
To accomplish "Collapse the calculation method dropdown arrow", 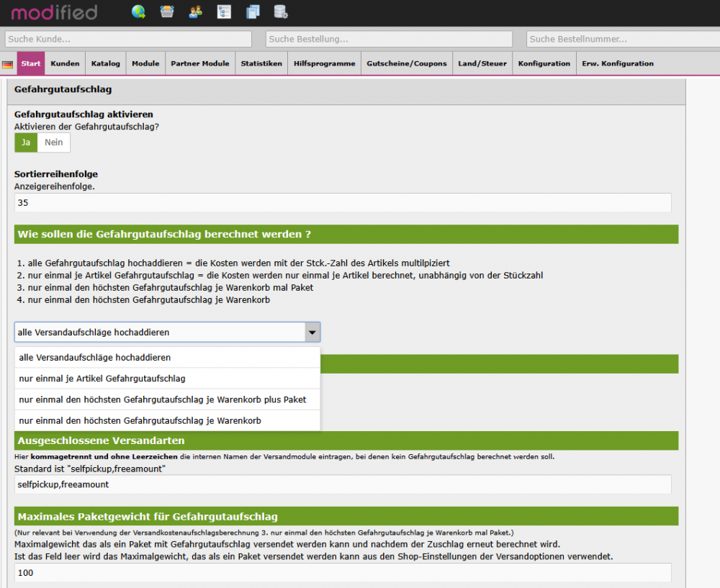I will pyautogui.click(x=312, y=332).
